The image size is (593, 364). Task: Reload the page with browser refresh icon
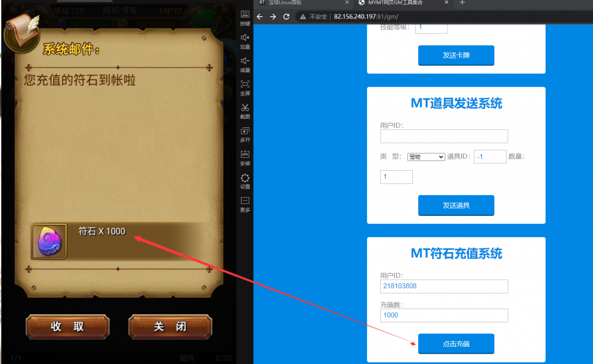(286, 17)
